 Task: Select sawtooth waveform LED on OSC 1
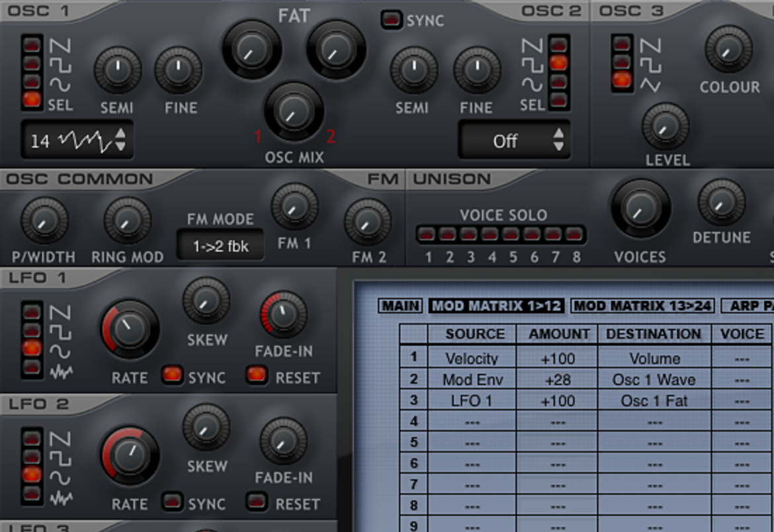pyautogui.click(x=32, y=45)
